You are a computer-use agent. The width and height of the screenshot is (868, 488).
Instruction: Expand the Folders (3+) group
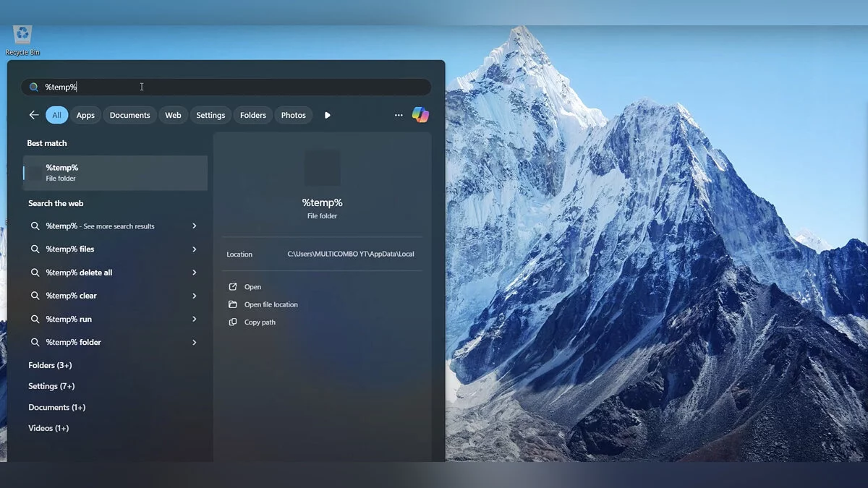(50, 365)
